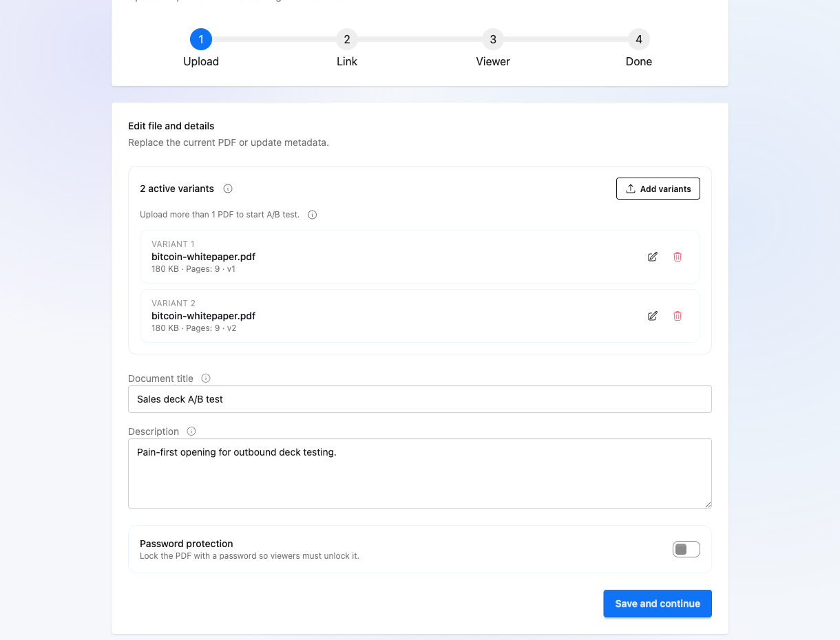
Task: Edit Variant 1 file
Action: coord(653,257)
